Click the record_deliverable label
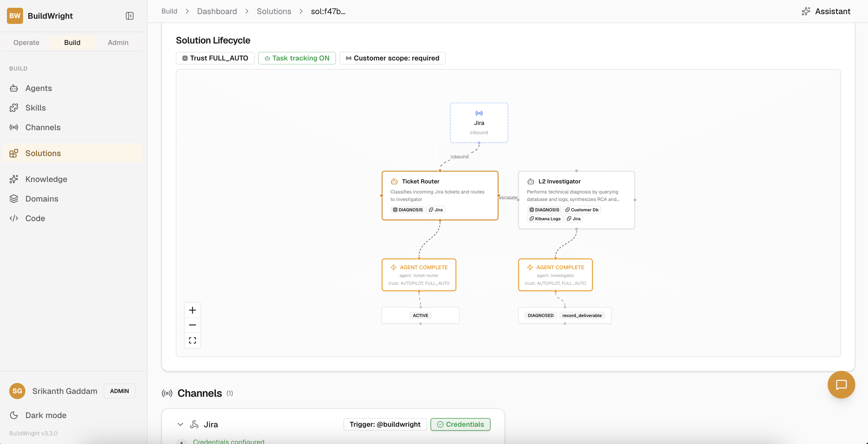 click(582, 315)
